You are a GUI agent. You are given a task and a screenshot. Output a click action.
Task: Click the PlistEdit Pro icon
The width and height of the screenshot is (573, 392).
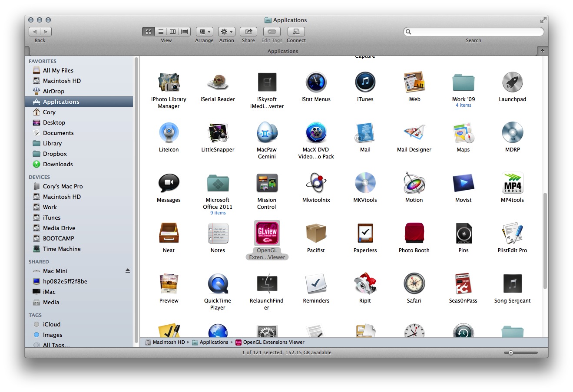(x=512, y=233)
